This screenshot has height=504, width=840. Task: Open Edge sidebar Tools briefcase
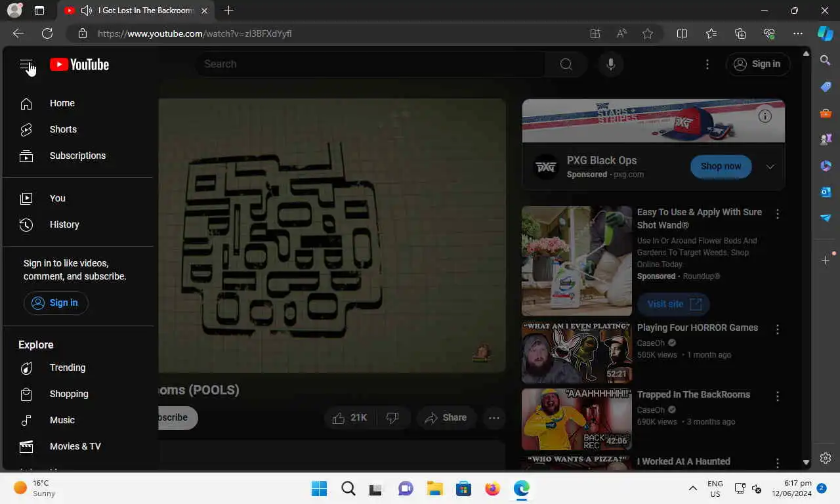(x=826, y=113)
